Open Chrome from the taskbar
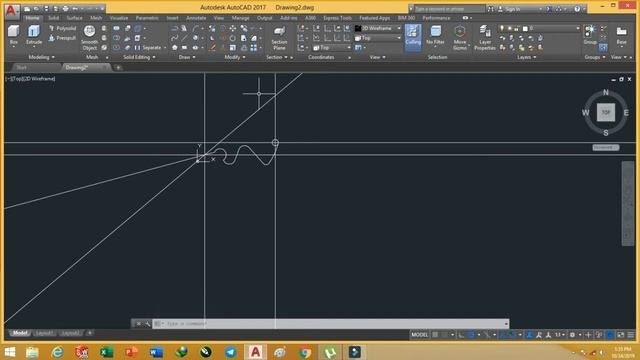640x360 pixels. point(305,352)
